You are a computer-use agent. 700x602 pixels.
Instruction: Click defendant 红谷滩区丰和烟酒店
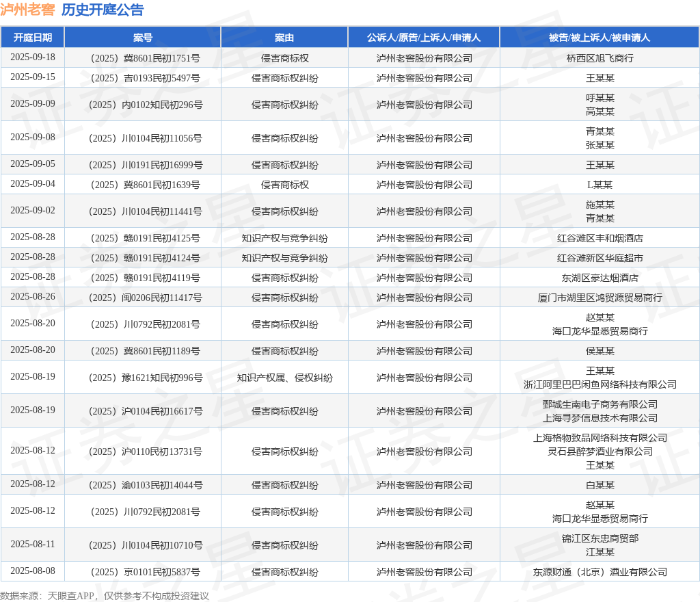[600, 239]
